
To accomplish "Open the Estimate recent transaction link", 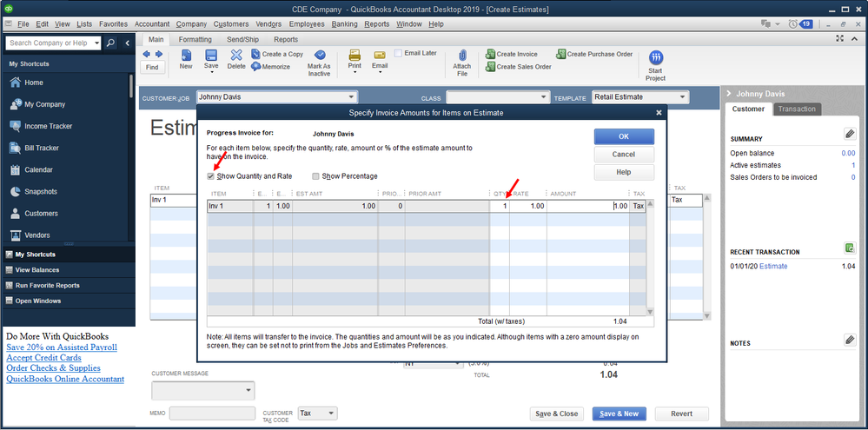I will click(773, 266).
